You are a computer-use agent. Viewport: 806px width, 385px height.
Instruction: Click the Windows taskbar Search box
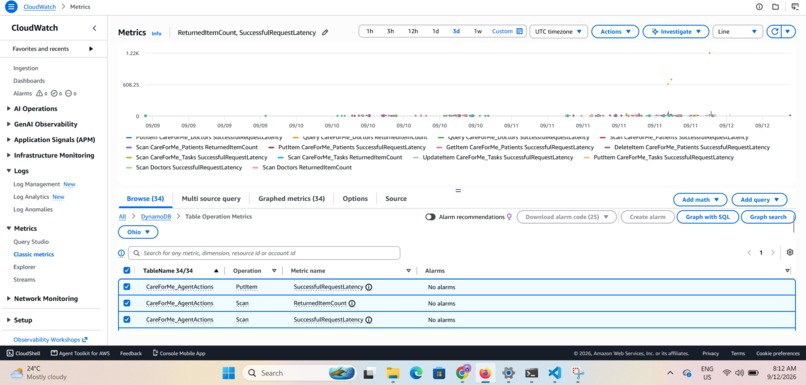[299, 373]
